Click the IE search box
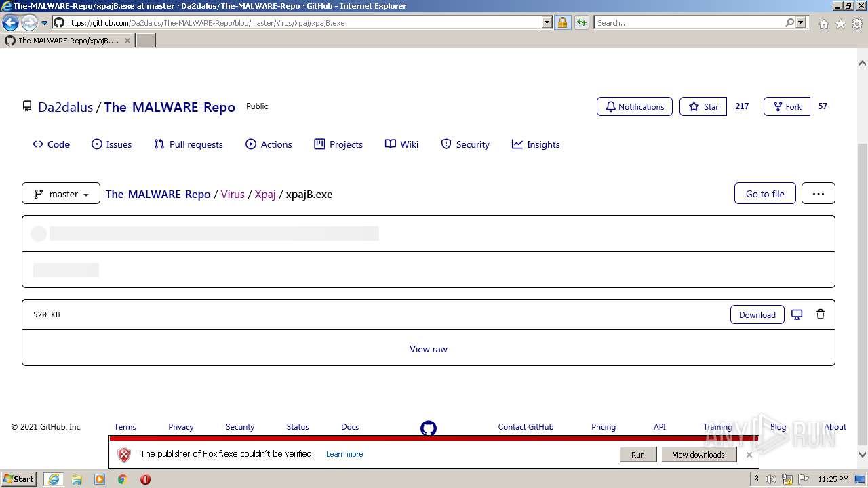 [x=689, y=23]
